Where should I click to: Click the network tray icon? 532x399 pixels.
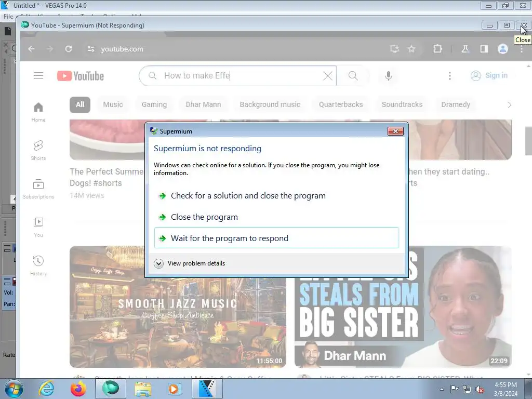point(467,389)
